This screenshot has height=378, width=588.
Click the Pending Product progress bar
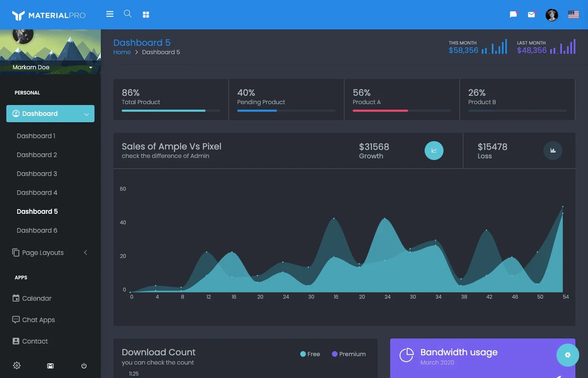[286, 110]
